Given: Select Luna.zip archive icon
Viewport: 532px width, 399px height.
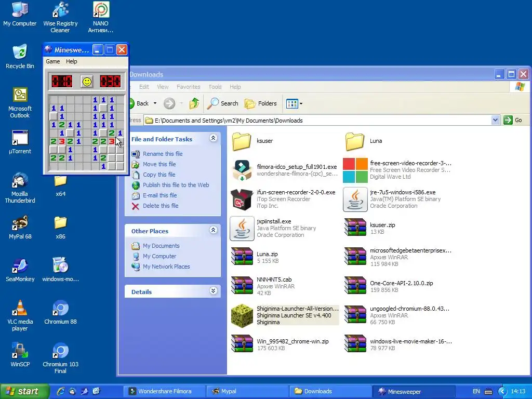Looking at the screenshot, I should coord(242,256).
